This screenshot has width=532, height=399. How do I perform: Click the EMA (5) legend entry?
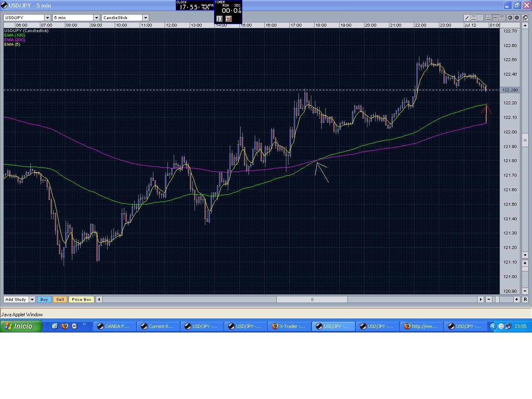tap(12, 44)
